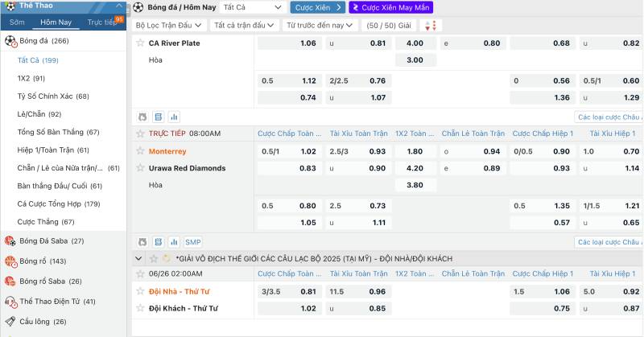Click the 1.80 odds for Monterrey 1X2
This screenshot has width=644, height=337.
(415, 151)
